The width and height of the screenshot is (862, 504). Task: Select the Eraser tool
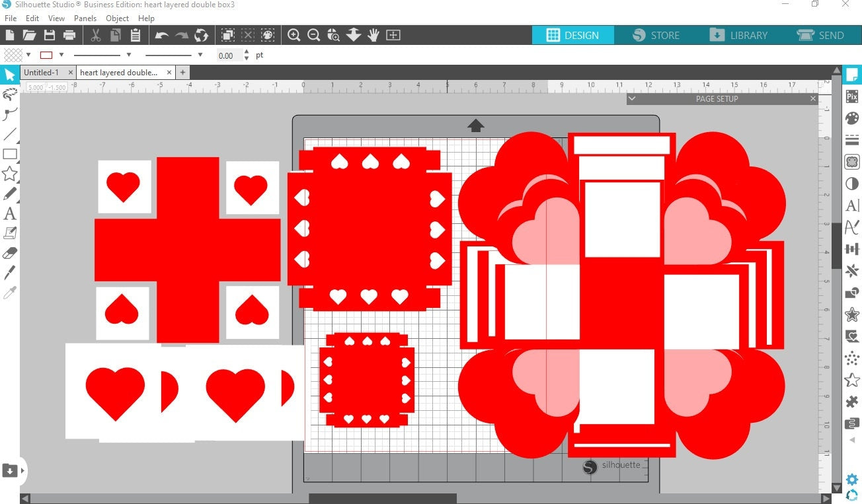(x=10, y=253)
